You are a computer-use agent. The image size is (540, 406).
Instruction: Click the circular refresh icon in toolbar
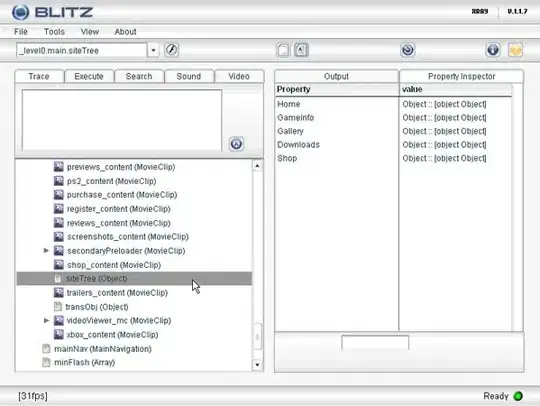408,50
